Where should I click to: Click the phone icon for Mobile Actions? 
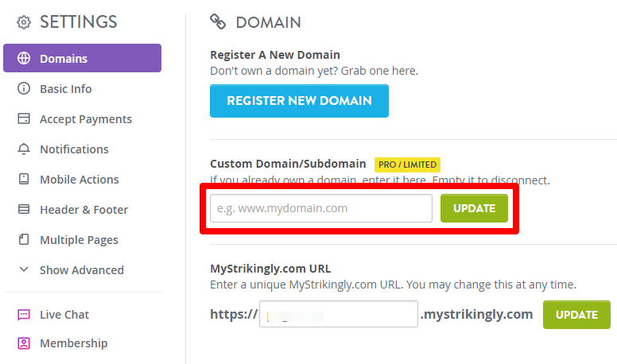point(24,179)
